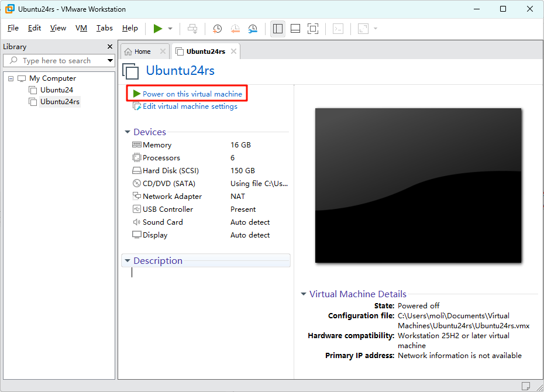Screen dimensions: 544x392
Task: Click the stretch guest toolbar icon
Action: [363, 29]
